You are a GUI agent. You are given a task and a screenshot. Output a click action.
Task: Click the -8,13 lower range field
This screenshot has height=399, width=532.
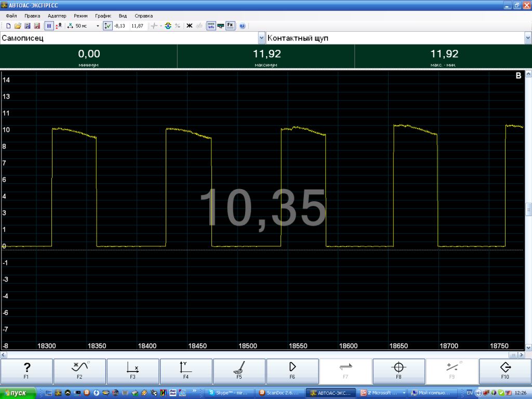[120, 26]
